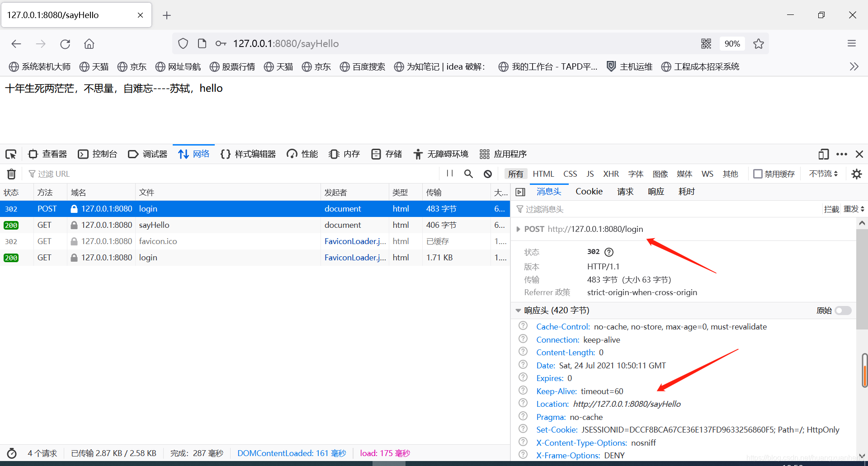This screenshot has width=868, height=466.
Task: Activate the element picker tool
Action: pos(11,154)
